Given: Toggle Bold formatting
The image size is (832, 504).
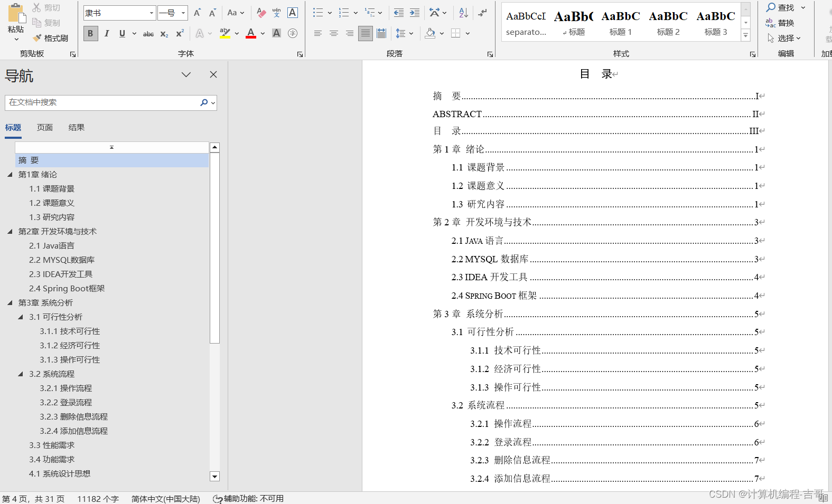Looking at the screenshot, I should pyautogui.click(x=90, y=33).
